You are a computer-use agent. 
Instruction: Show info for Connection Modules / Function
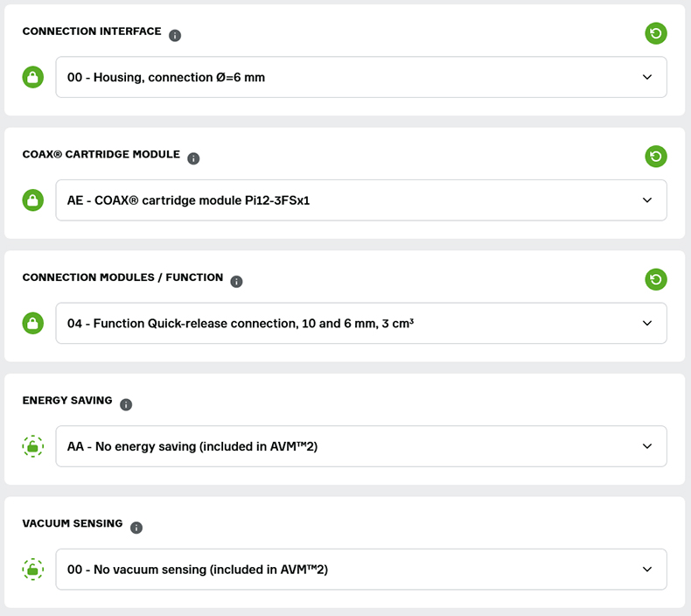[x=236, y=282]
